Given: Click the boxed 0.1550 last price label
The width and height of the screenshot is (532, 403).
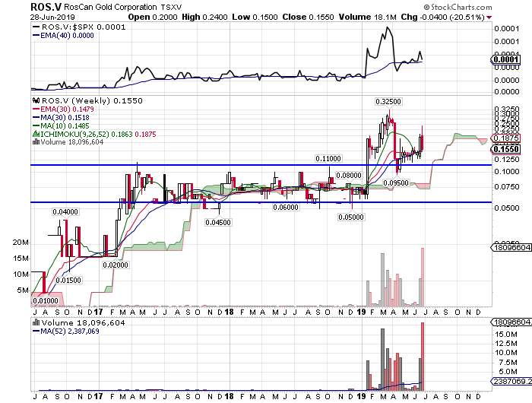Looking at the screenshot, I should (x=506, y=149).
